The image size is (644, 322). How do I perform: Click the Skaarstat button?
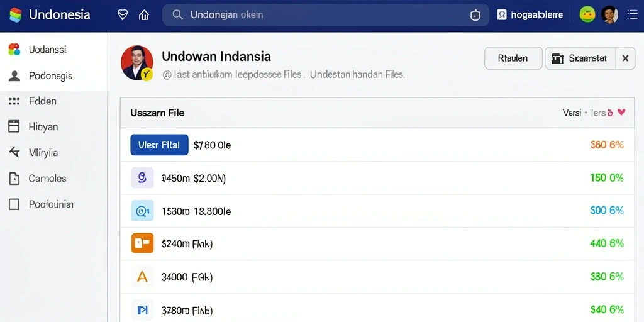[580, 58]
